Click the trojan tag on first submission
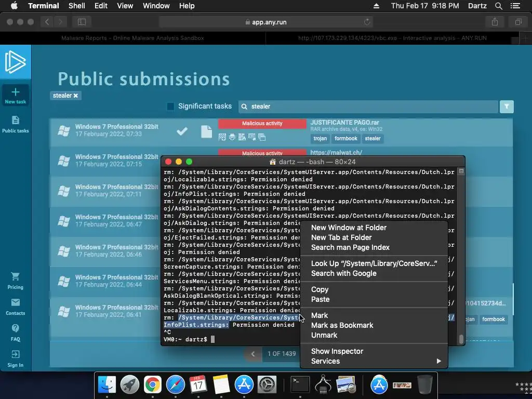532x399 pixels. coord(320,138)
